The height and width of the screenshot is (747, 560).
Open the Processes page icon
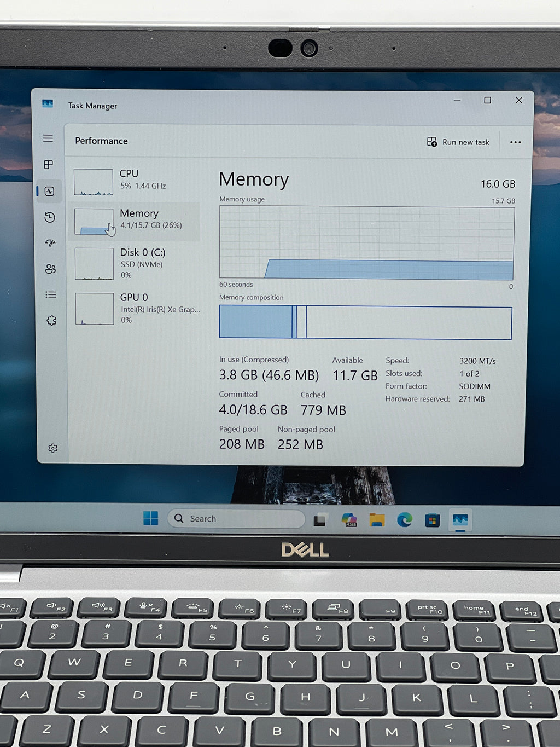pyautogui.click(x=49, y=165)
